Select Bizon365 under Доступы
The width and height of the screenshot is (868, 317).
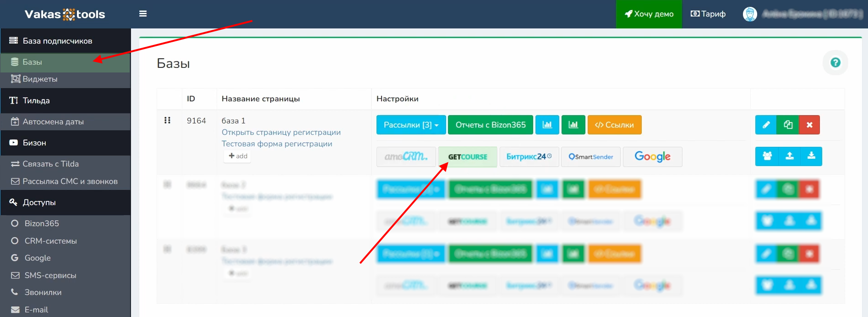(42, 223)
